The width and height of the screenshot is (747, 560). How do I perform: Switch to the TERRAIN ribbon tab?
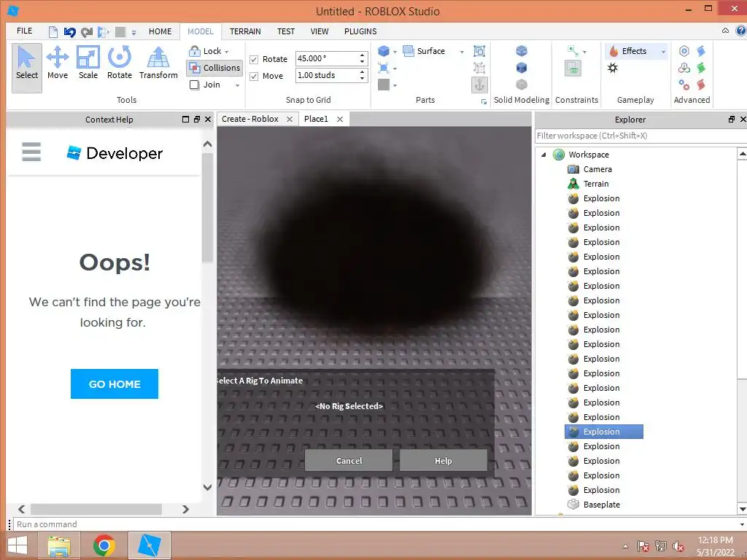pyautogui.click(x=245, y=31)
